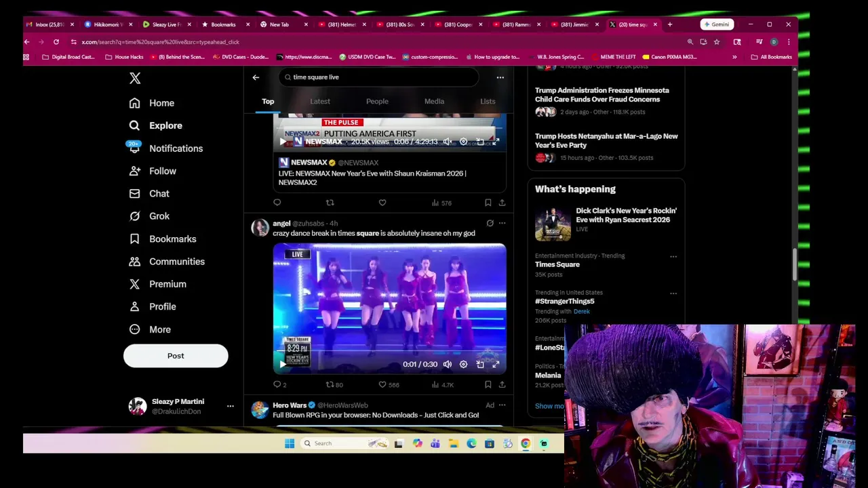Repost the NEWSMAX post
Image resolution: width=868 pixels, height=488 pixels.
click(330, 203)
